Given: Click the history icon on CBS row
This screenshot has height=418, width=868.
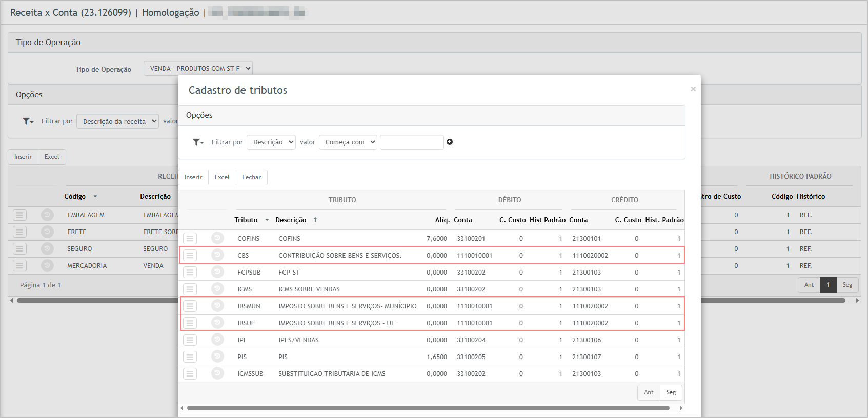Looking at the screenshot, I should pyautogui.click(x=217, y=255).
